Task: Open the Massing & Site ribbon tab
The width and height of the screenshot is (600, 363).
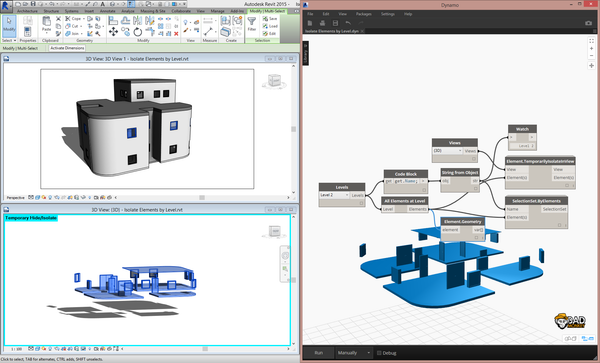Action: (153, 11)
